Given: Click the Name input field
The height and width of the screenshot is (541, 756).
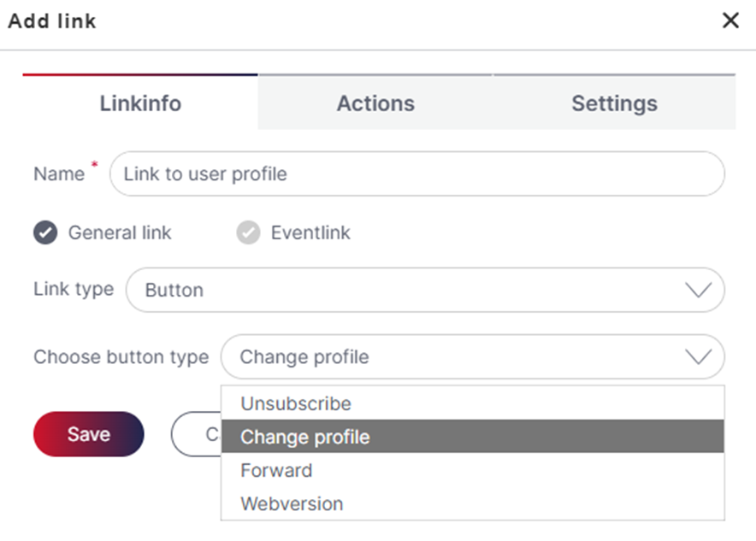Looking at the screenshot, I should (416, 174).
